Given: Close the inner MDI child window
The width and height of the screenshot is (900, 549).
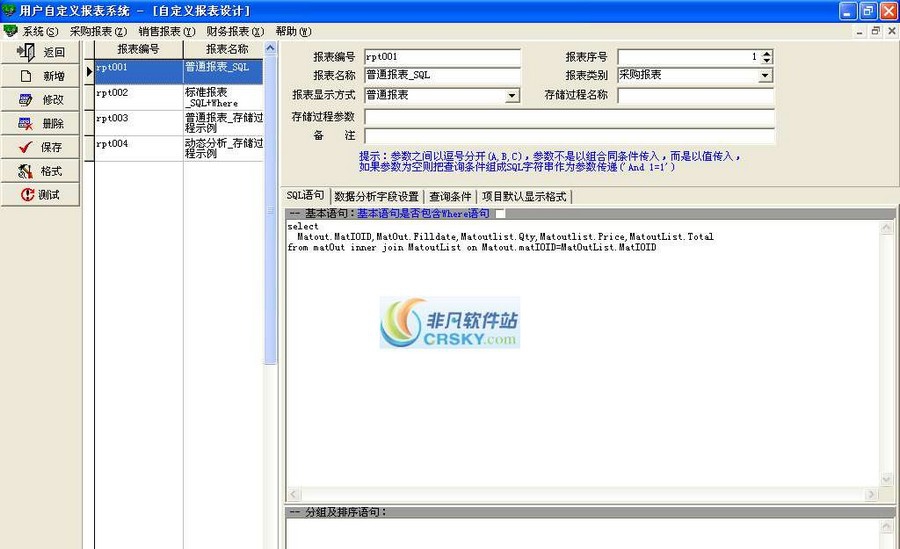Looking at the screenshot, I should tap(891, 31).
